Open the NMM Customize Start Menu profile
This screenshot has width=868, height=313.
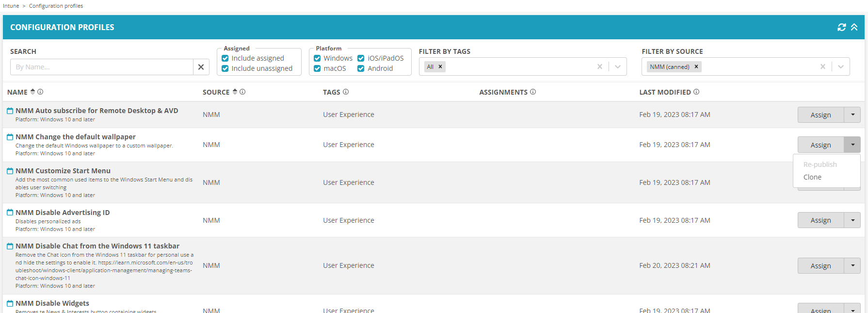(x=63, y=171)
